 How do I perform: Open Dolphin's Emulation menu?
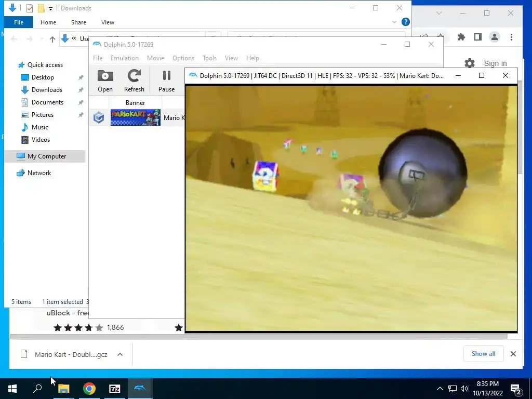coord(125,58)
